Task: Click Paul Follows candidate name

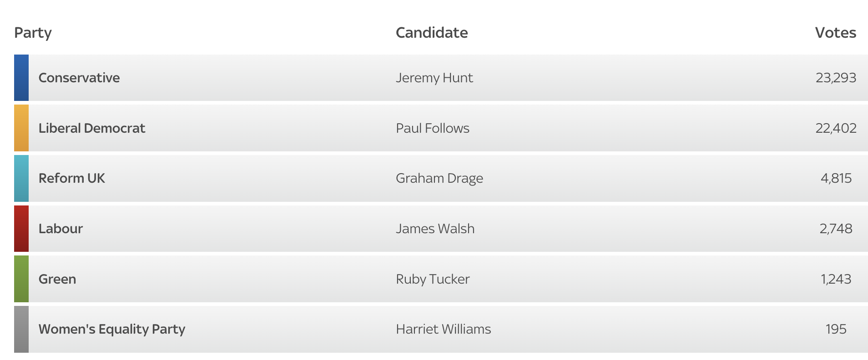Action: pos(432,128)
